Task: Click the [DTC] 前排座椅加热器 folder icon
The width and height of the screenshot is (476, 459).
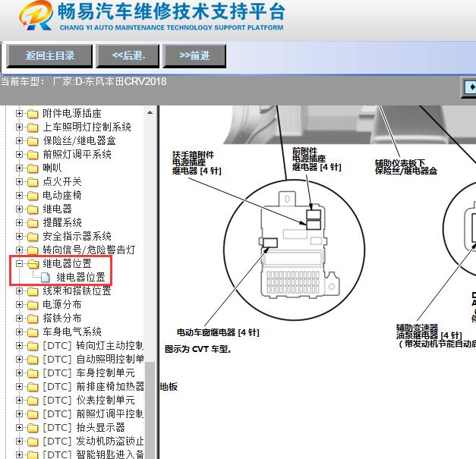Action: click(x=33, y=387)
